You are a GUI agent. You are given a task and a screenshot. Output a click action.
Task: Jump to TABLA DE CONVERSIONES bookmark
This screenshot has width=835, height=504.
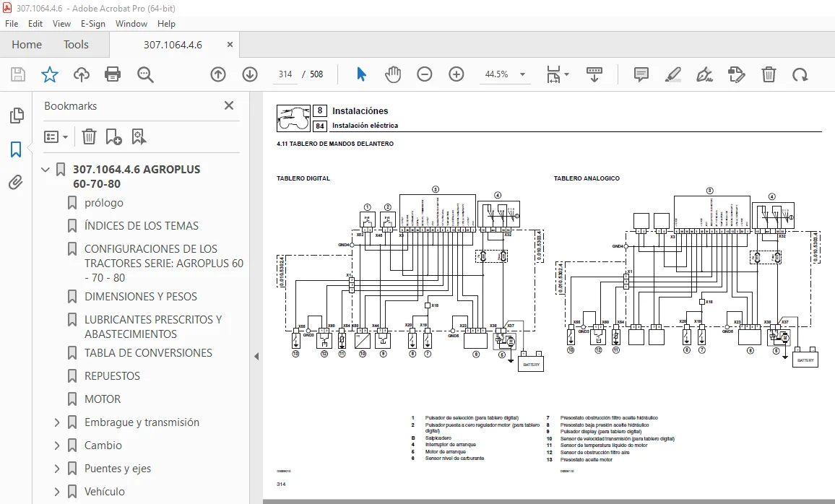click(x=148, y=353)
